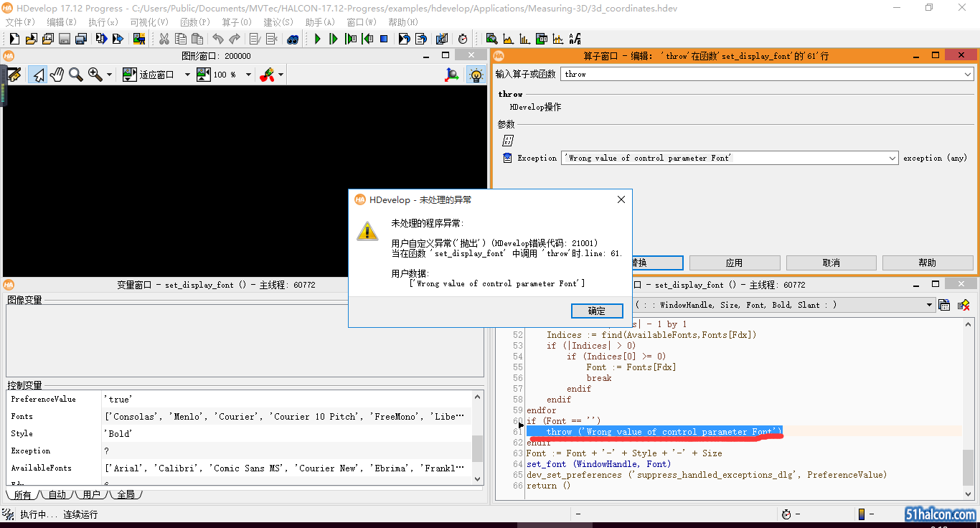This screenshot has width=980, height=528.
Task: Click the Save program floppy icon
Action: tap(65, 39)
